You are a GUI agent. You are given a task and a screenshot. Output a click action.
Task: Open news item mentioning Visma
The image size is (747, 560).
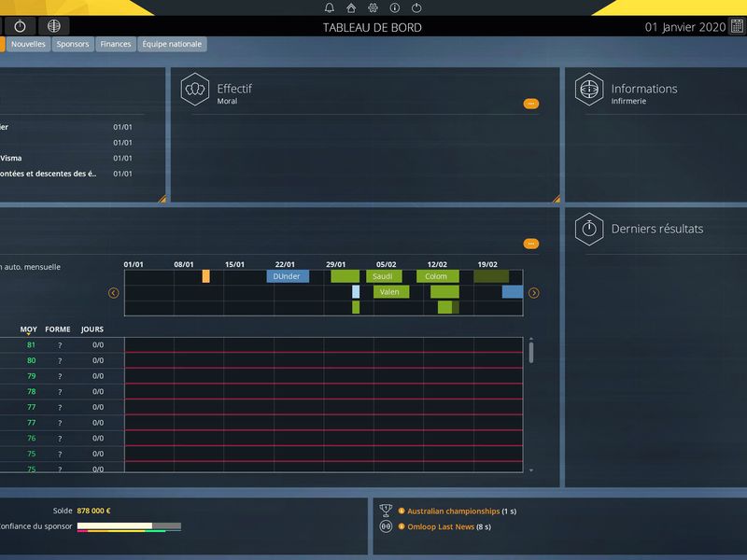pos(66,158)
